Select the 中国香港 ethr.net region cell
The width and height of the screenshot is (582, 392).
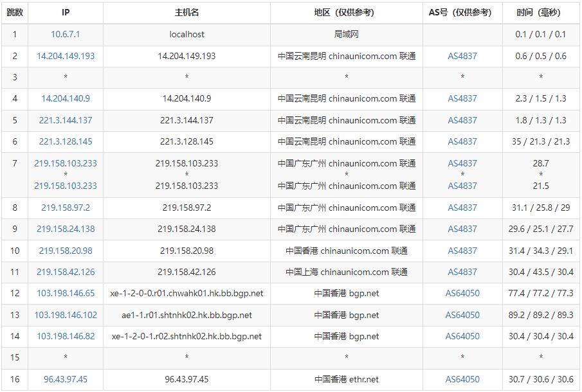tap(346, 379)
